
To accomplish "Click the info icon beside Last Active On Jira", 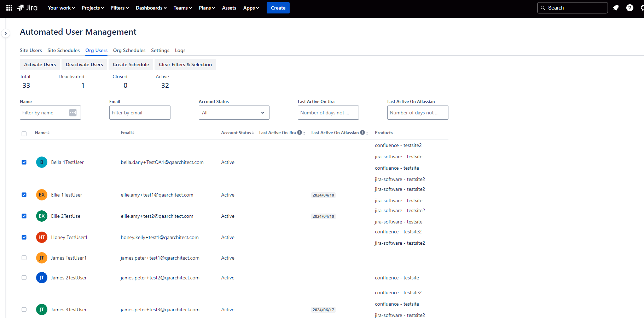I will (300, 132).
